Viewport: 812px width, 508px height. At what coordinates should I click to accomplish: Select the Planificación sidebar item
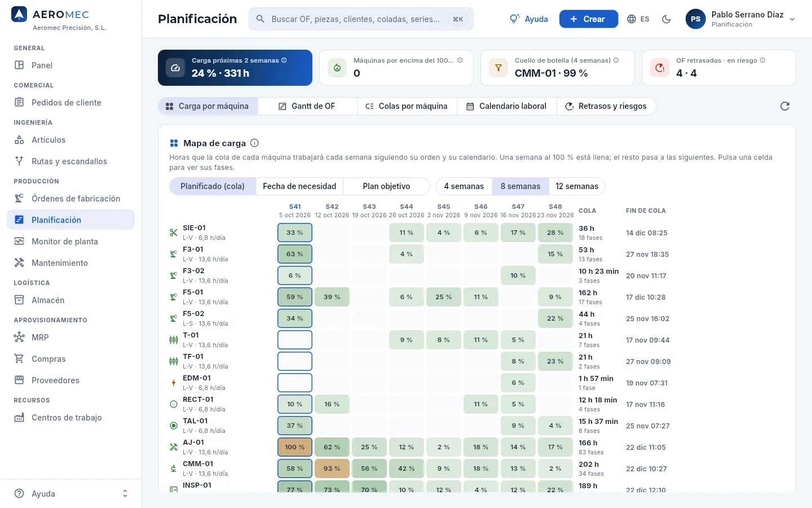(x=70, y=220)
